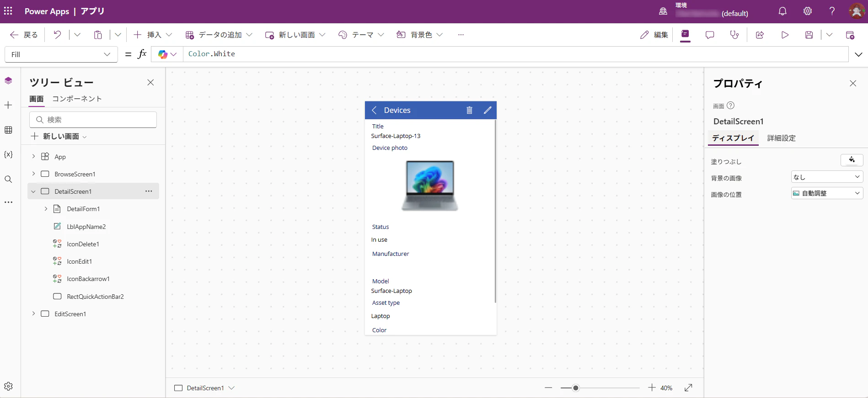Click 新しい画面 in tree view
This screenshot has height=398, width=868.
59,136
